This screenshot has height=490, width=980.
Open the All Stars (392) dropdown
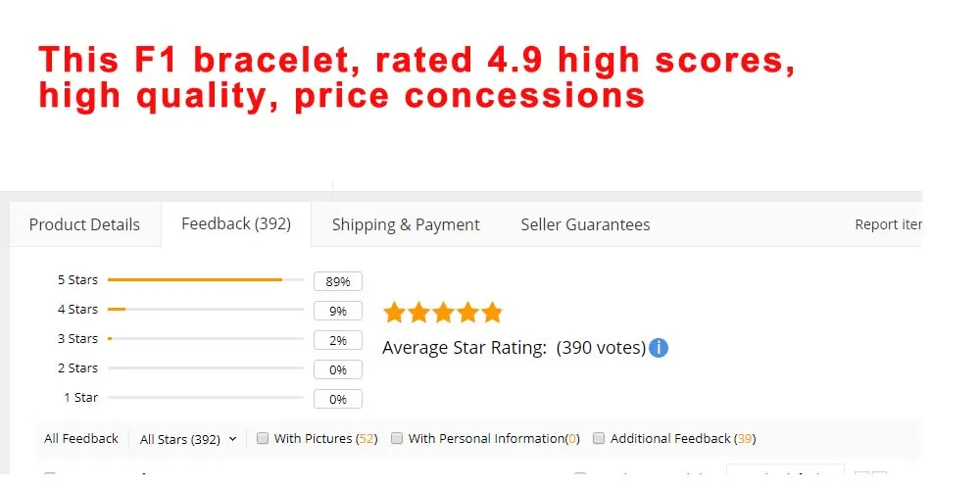[188, 439]
